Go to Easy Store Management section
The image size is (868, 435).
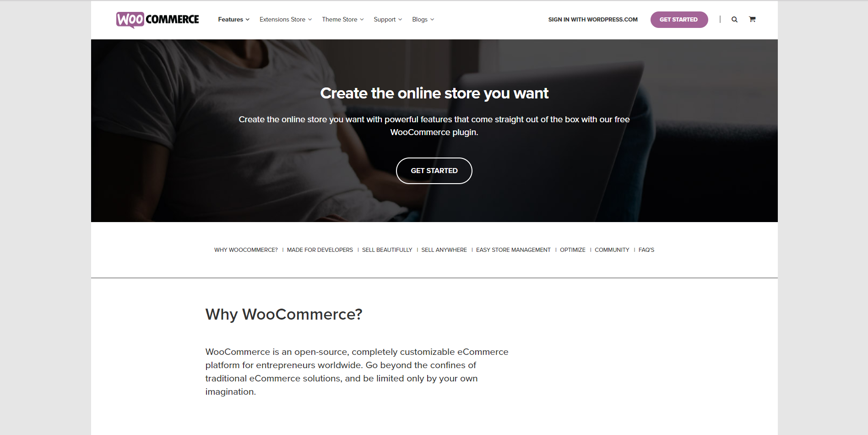[x=513, y=250]
